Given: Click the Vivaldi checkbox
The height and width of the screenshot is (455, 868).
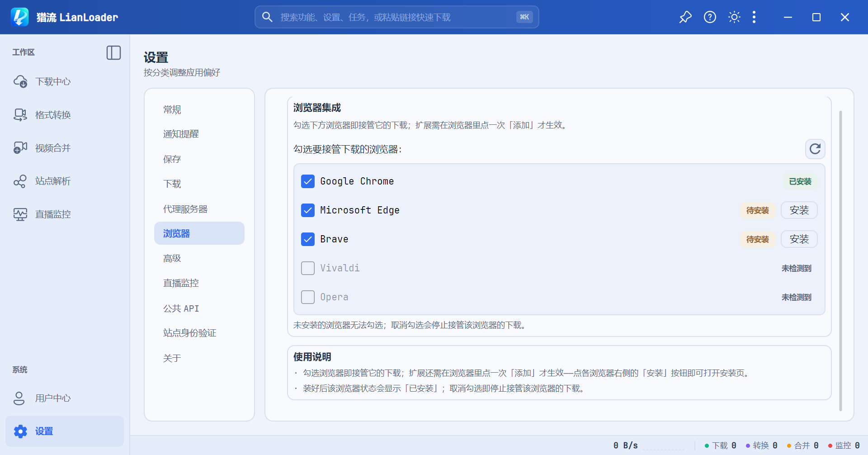Looking at the screenshot, I should [x=308, y=268].
